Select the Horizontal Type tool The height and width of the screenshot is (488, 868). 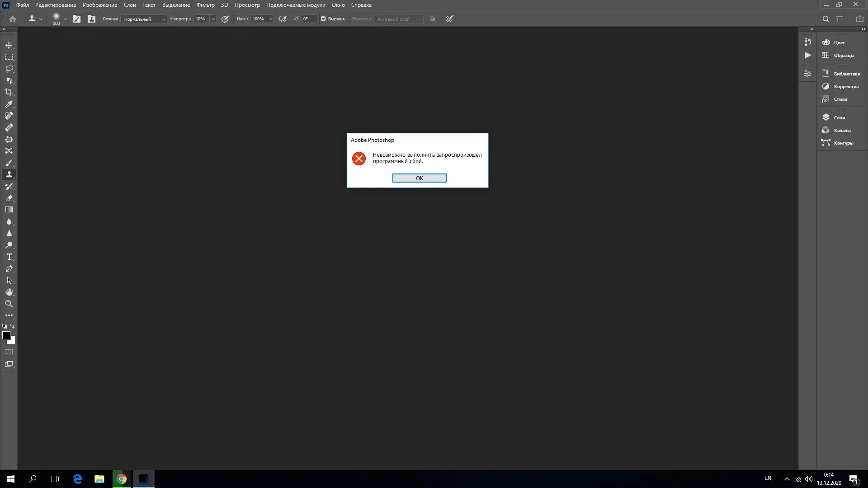click(x=9, y=257)
